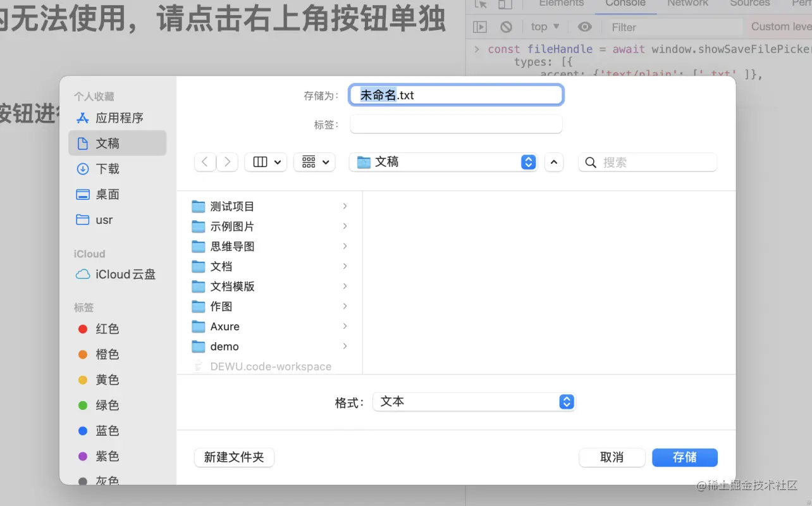Click the 存储 button to save

coord(684,457)
